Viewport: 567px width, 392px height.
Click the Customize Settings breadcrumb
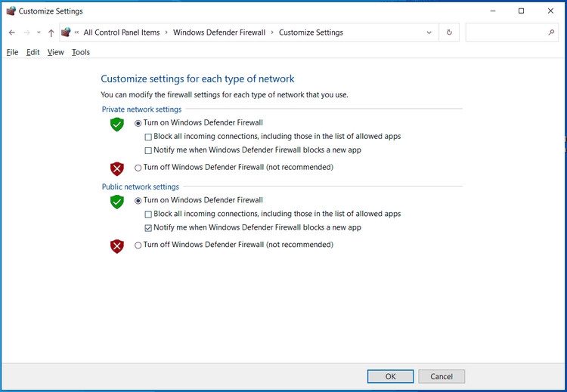[x=311, y=32]
